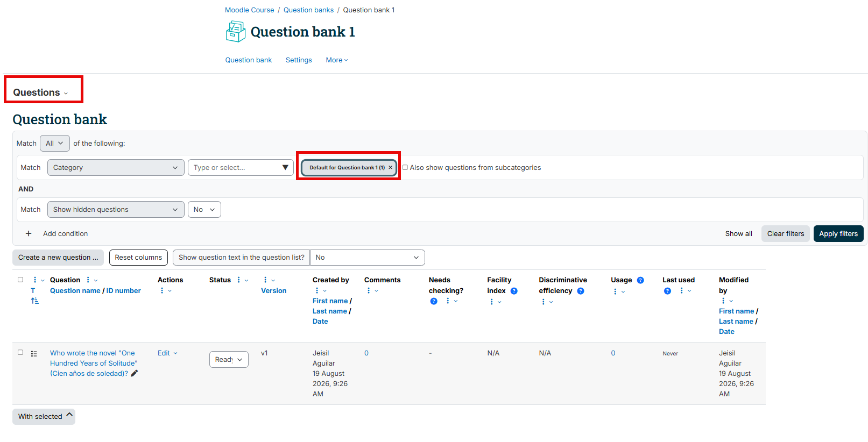Open the Facility index column three-dot menu
The height and width of the screenshot is (442, 868).
tap(491, 302)
